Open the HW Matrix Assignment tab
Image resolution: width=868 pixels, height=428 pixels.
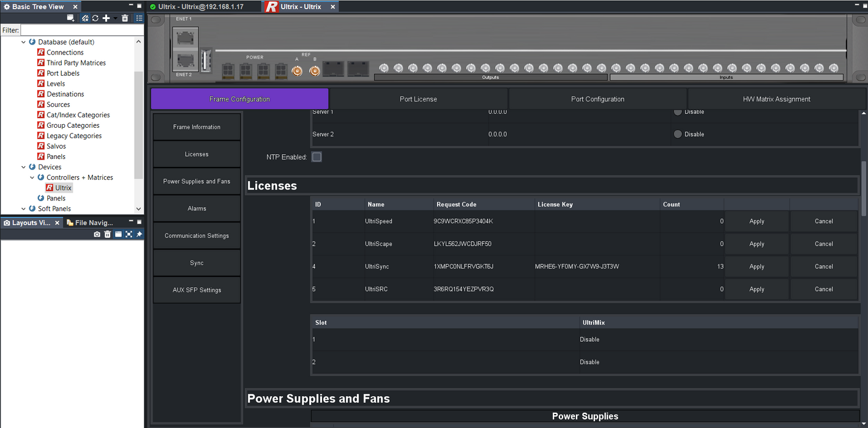point(777,99)
